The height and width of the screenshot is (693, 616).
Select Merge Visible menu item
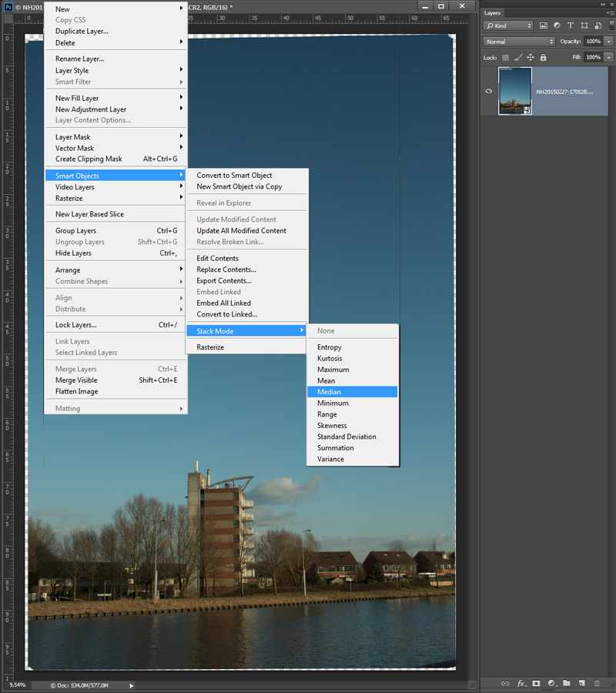[x=115, y=380]
